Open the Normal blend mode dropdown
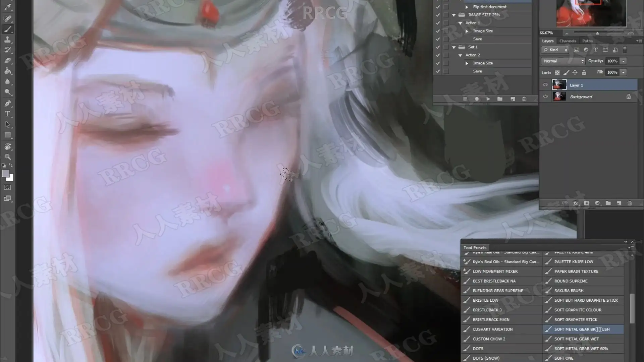This screenshot has width=644, height=362. click(563, 61)
